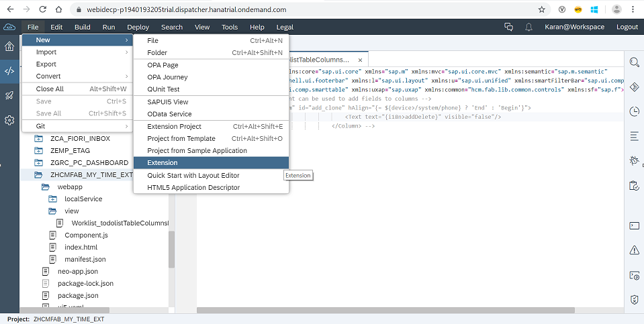Open the Preferences gear in left sidebar
The image size is (644, 324).
coord(9,120)
